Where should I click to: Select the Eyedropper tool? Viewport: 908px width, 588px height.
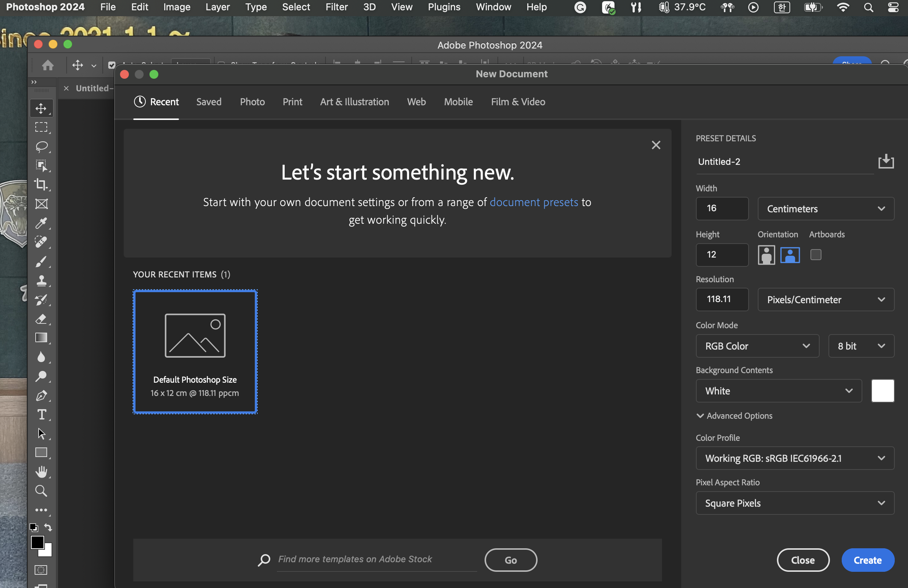(x=41, y=223)
